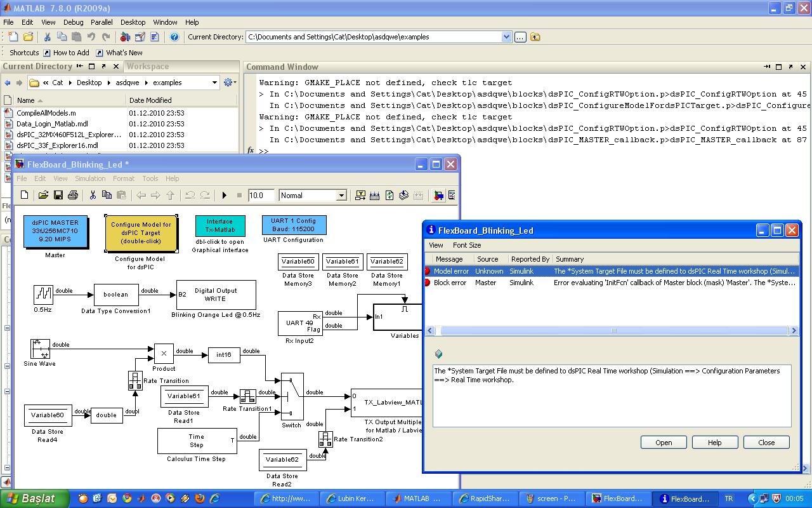Image resolution: width=812 pixels, height=508 pixels.
Task: Sort files by Date Modified header
Action: 181,100
